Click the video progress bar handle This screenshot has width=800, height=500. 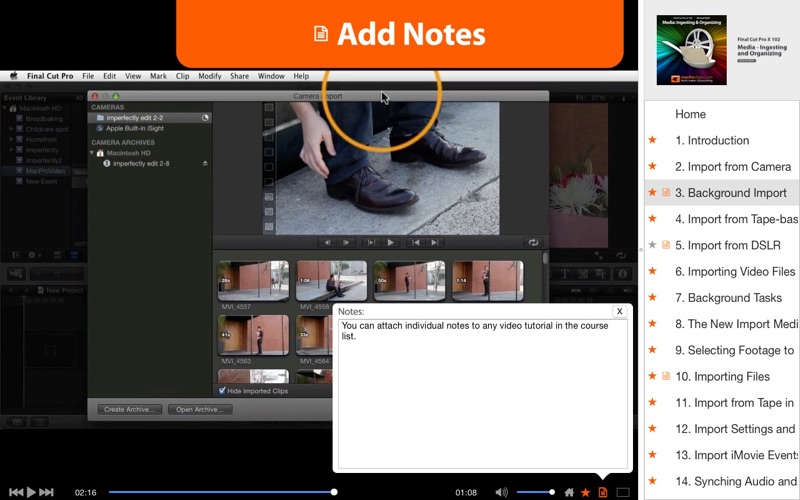pyautogui.click(x=334, y=492)
